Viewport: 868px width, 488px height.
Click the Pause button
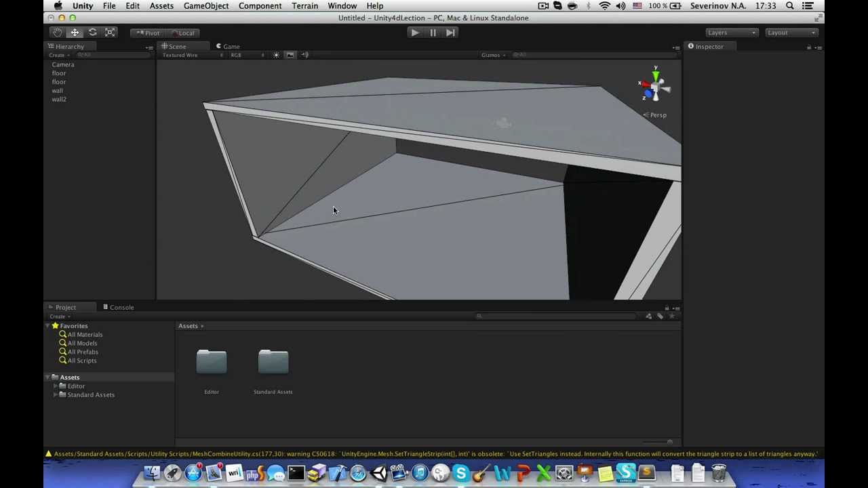point(433,33)
